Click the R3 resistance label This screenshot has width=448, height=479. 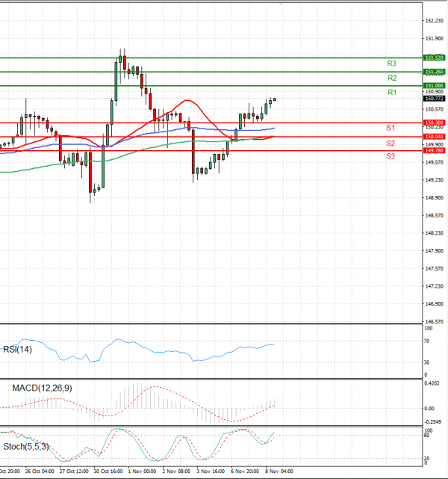(x=391, y=64)
